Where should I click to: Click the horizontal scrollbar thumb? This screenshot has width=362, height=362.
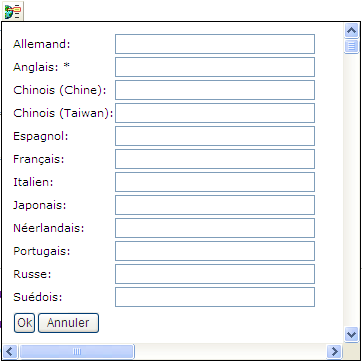77,351
